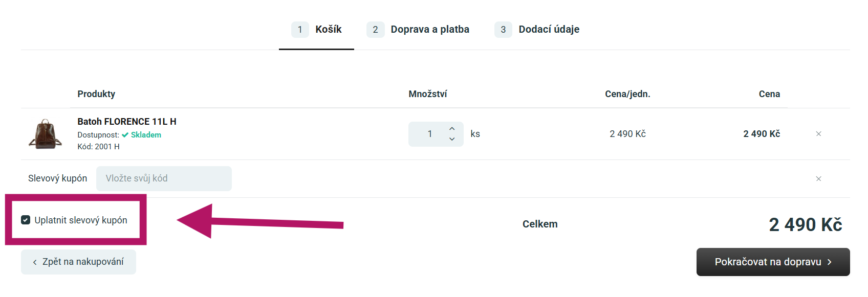Viewport: 868px width, 297px height.
Task: Click the product quantity number field
Action: [x=430, y=134]
